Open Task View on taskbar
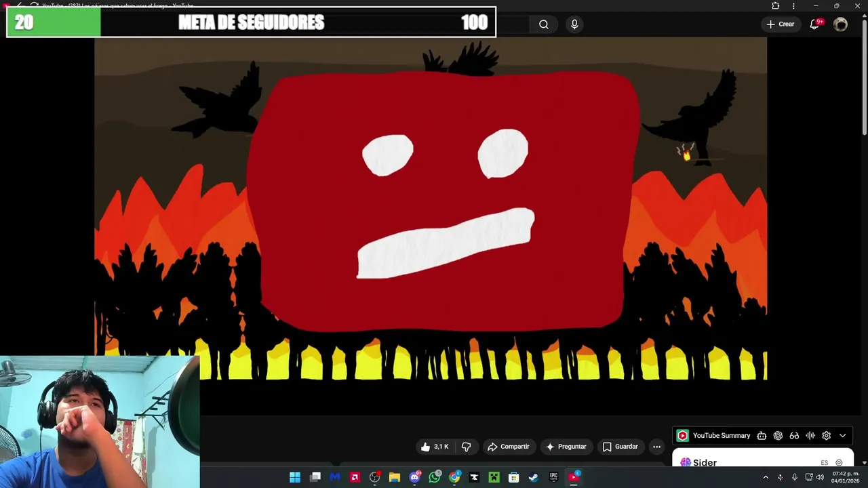Screen dimensions: 868x488 tap(315, 477)
